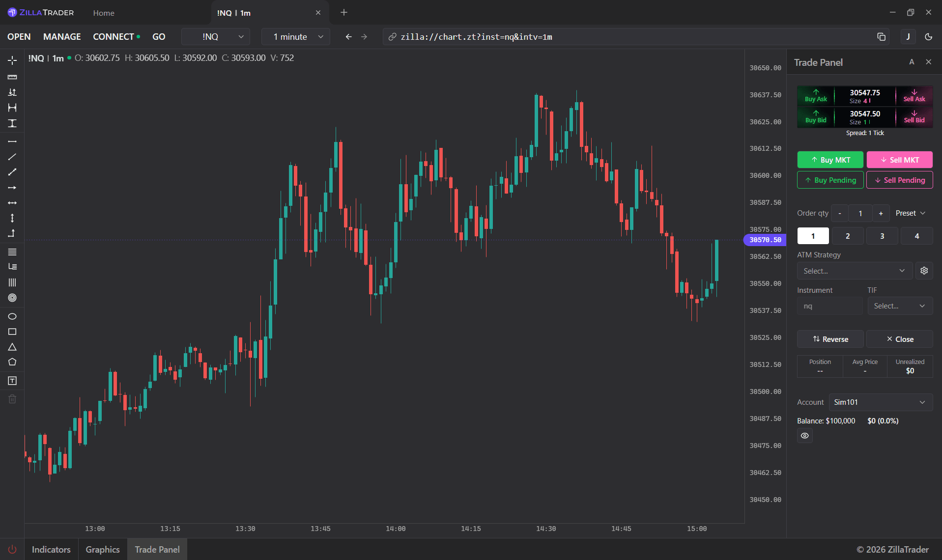
Task: Click the copy link icon in address bar
Action: click(882, 37)
